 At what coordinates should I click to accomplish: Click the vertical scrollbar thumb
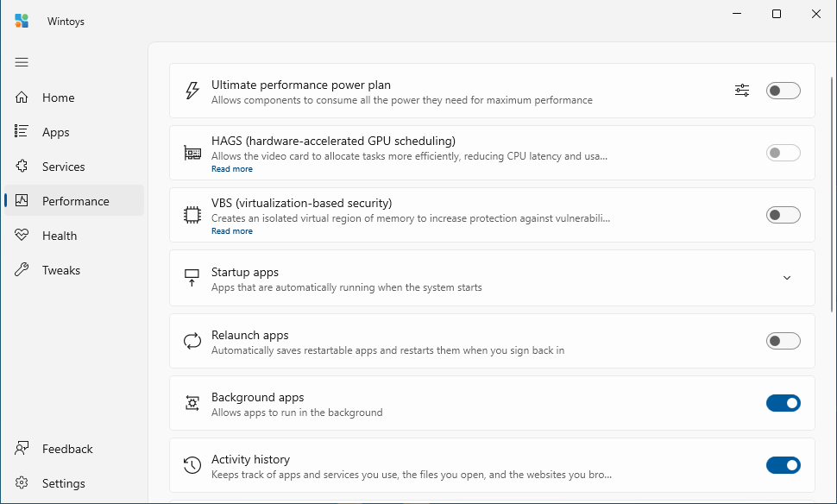click(831, 194)
